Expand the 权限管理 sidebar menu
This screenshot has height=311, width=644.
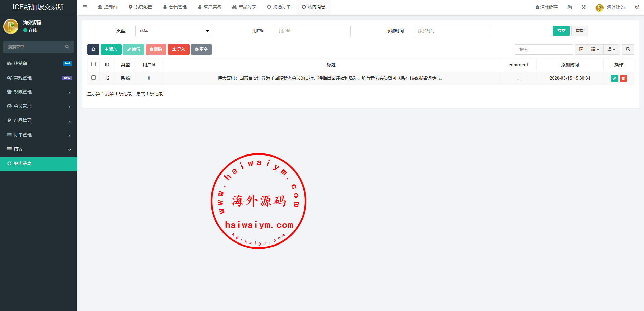click(39, 92)
